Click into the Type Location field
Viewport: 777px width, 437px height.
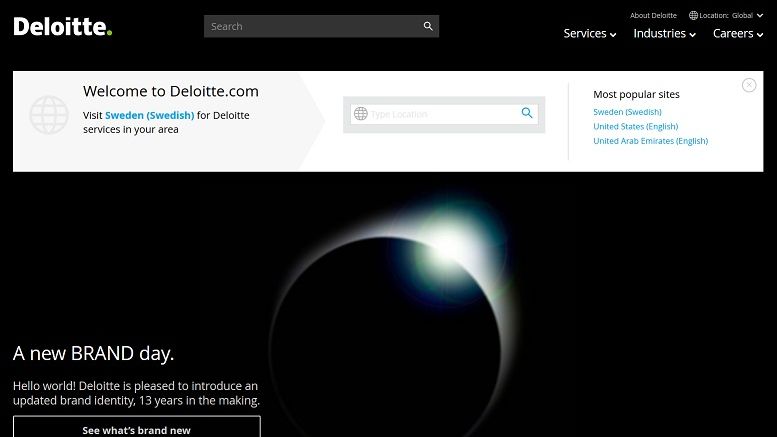444,114
